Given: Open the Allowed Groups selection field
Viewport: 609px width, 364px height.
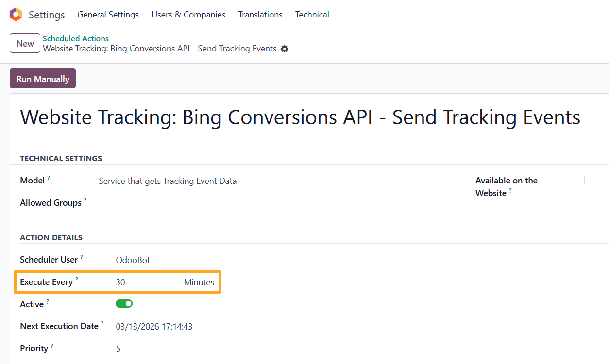Looking at the screenshot, I should coord(194,203).
